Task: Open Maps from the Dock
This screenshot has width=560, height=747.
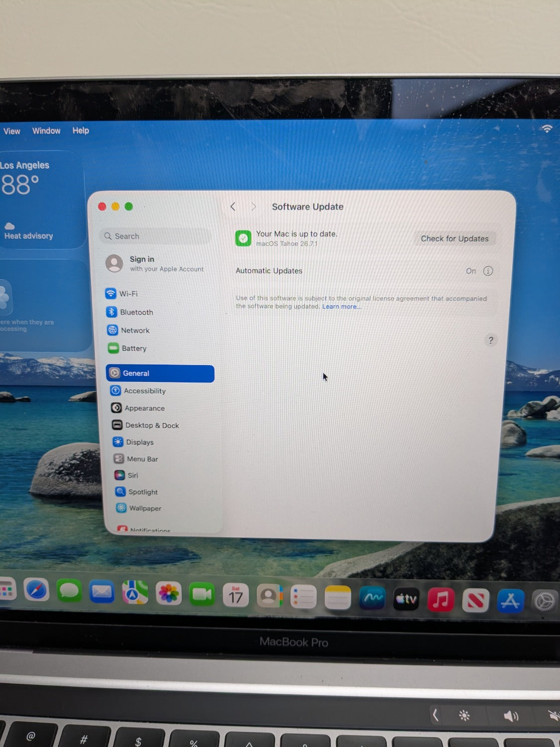Action: click(x=135, y=593)
